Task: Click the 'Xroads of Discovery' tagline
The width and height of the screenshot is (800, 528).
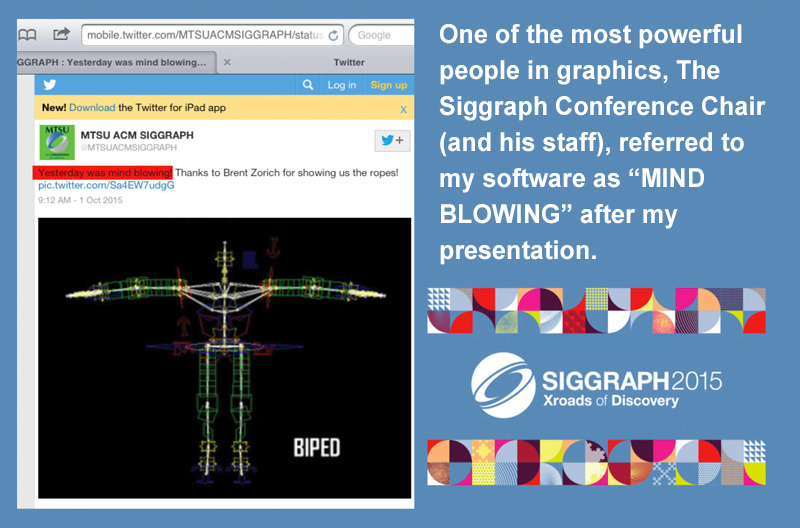Action: click(611, 400)
